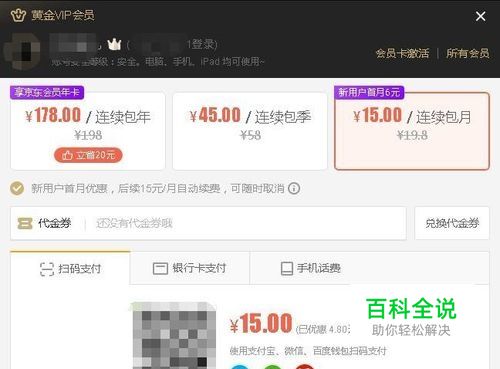This screenshot has width=500, height=369.
Task: Click the info icon after 可随时取消
Action: coord(294,189)
